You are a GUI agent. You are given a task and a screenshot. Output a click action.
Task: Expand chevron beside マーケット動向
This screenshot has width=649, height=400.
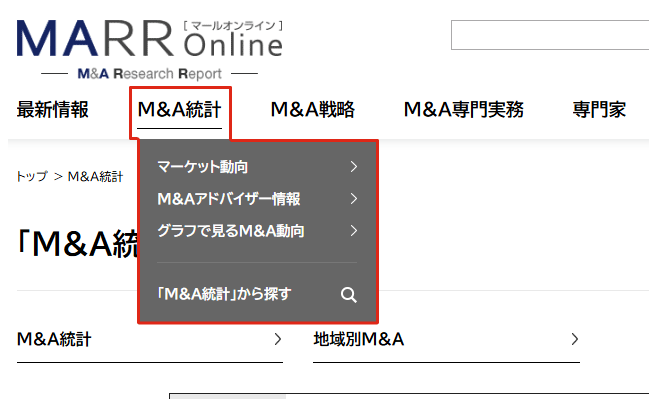click(353, 167)
